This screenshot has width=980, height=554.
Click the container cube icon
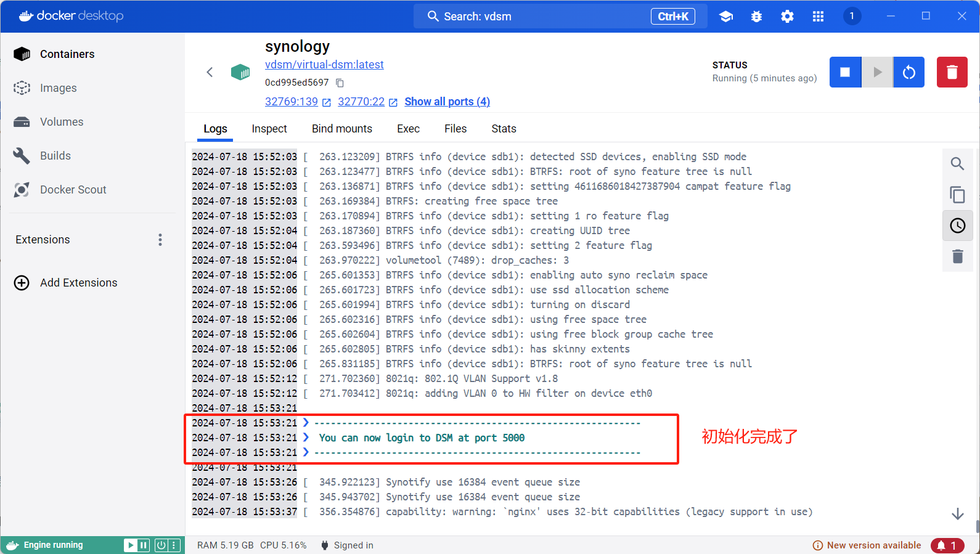(x=240, y=72)
